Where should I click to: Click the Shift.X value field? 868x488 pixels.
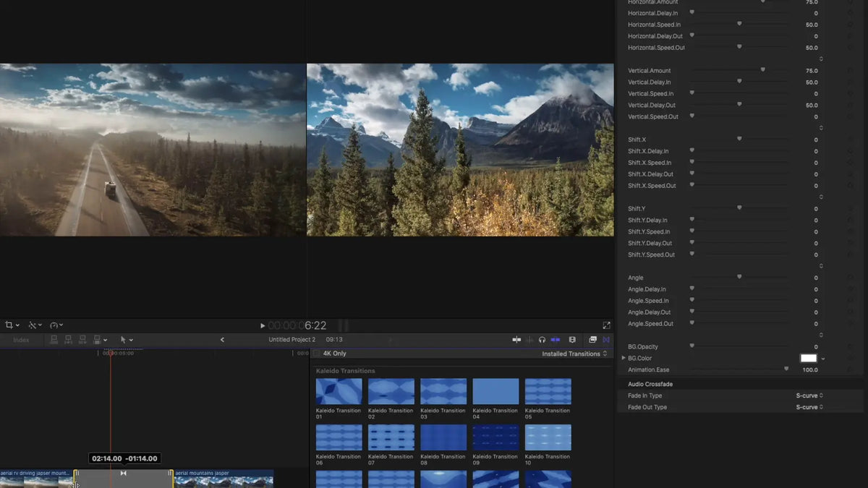816,140
